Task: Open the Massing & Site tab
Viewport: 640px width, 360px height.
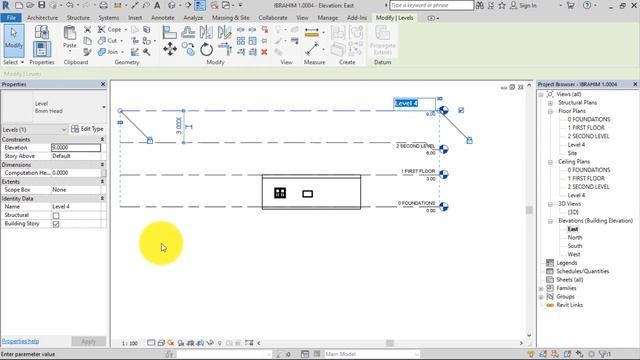Action: point(231,18)
